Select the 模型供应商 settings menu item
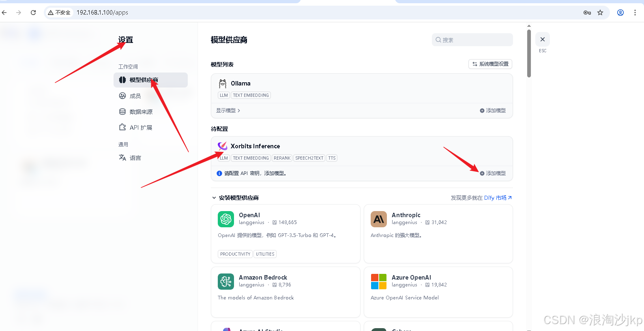Screen dimensions: 644x331 click(x=150, y=80)
